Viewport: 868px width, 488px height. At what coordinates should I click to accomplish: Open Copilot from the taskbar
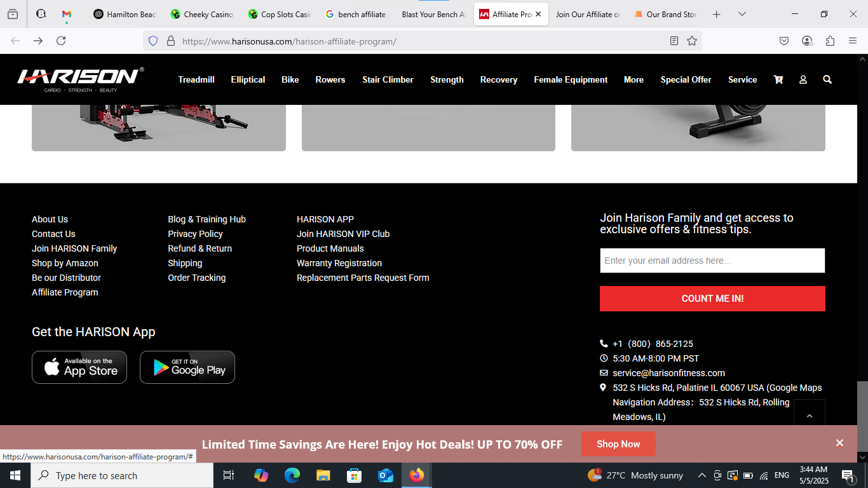pyautogui.click(x=261, y=475)
